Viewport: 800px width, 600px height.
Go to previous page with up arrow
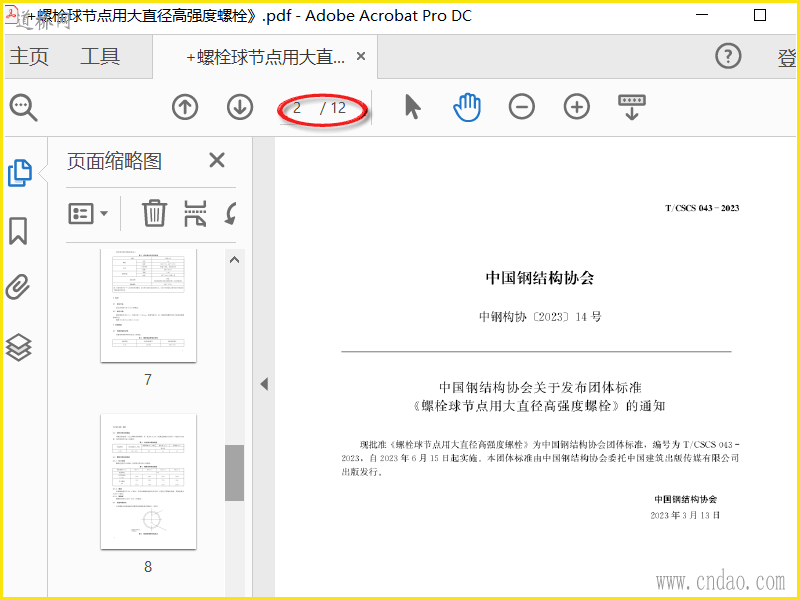click(185, 108)
